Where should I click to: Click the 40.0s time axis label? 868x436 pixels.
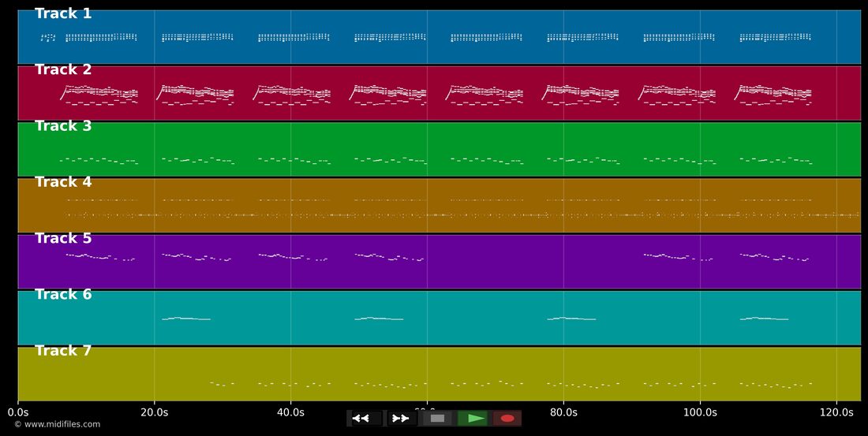(x=290, y=412)
